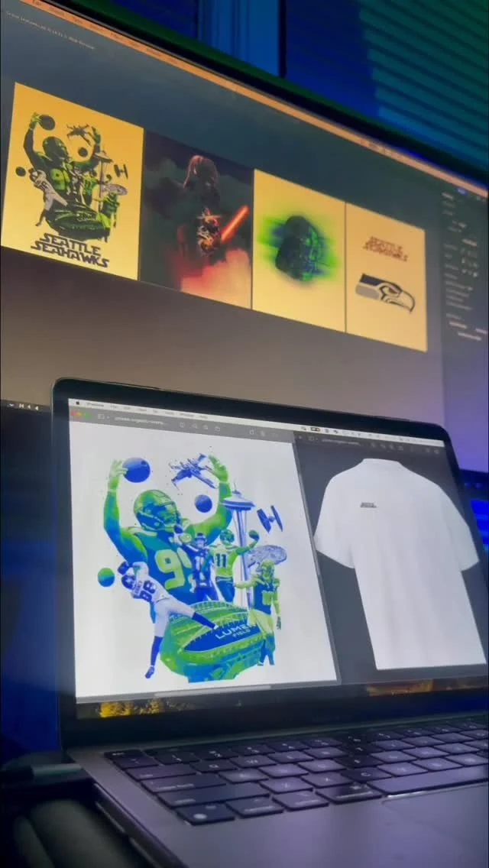Toggle the sidebar icon in right T-shirt window
Screen dimensions: 489x868
[310, 439]
